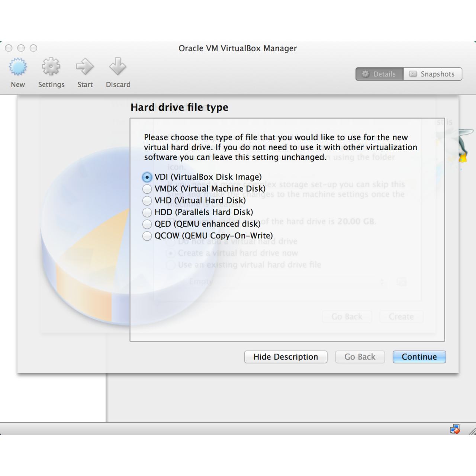The image size is (476, 476).
Task: Switch to the Details view
Action: point(379,74)
